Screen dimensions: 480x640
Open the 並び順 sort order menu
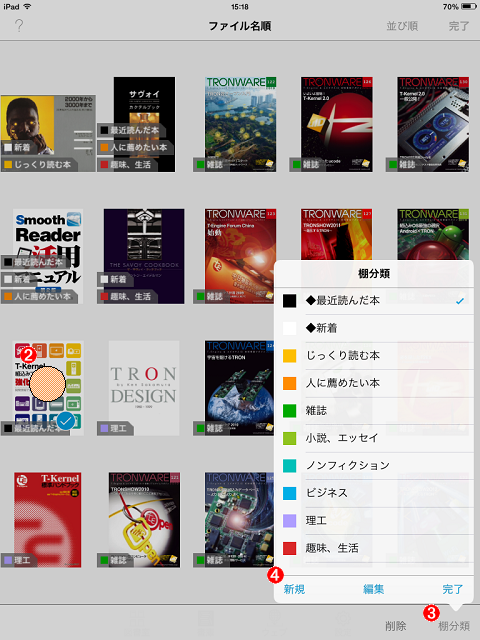402,26
